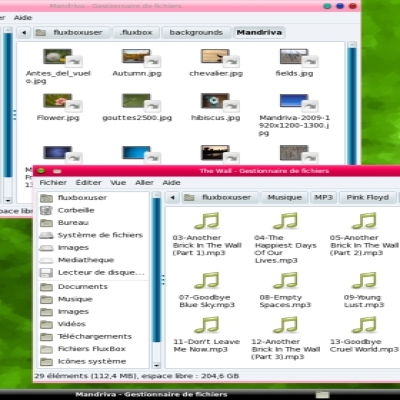Select 11-Don't Leave Me Now.mp3 music icon
Viewport: 400px width, 400px height.
[x=207, y=325]
